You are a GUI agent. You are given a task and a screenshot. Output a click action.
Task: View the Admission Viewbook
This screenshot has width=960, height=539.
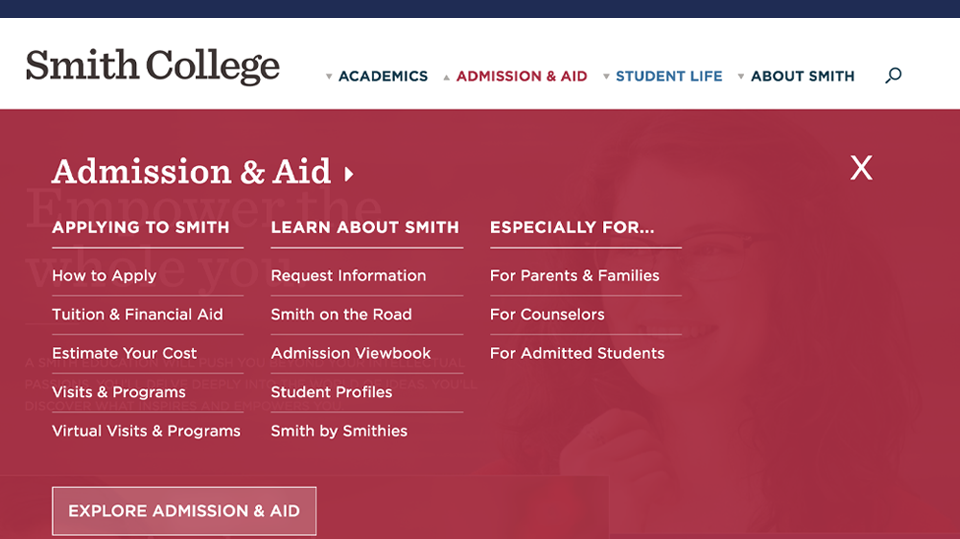(351, 353)
